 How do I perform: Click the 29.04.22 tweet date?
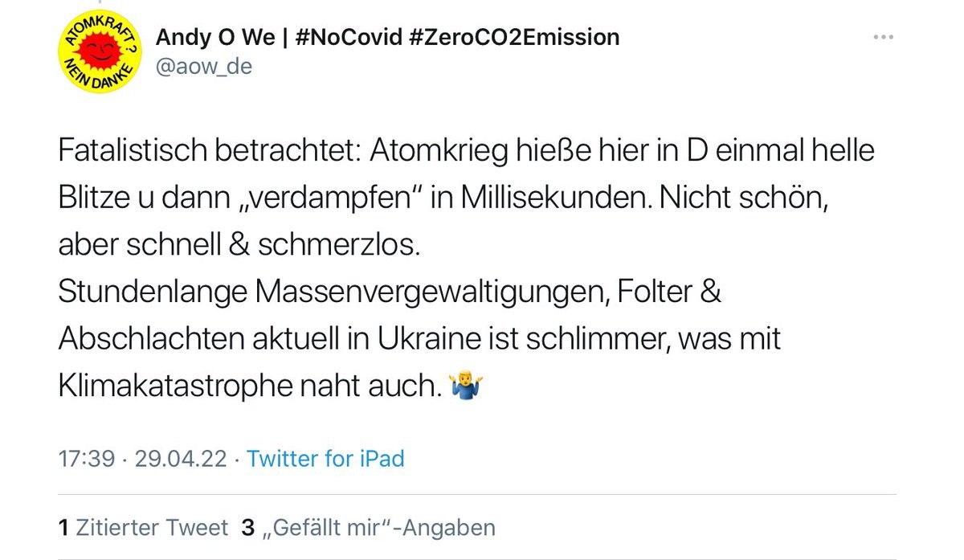click(182, 459)
